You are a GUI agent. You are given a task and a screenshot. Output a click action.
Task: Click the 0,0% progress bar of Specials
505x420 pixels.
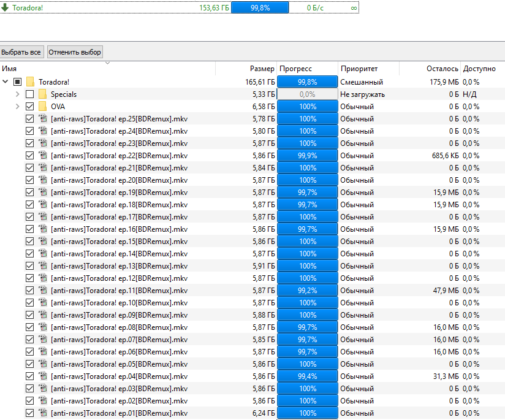(307, 94)
